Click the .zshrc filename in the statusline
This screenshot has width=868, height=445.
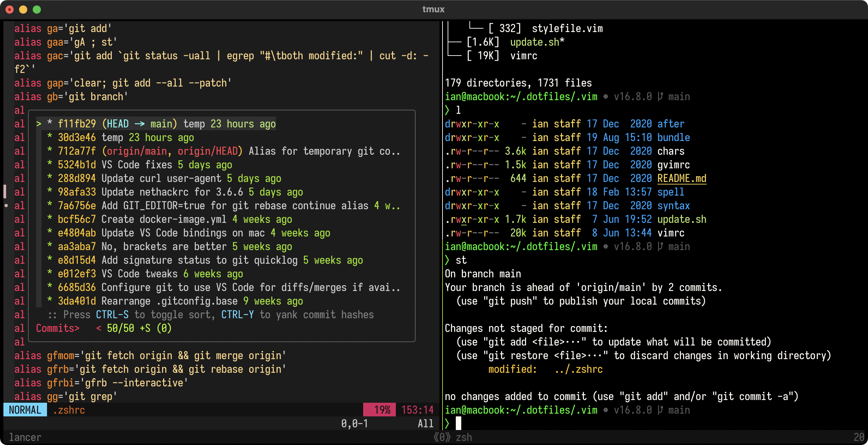click(x=68, y=410)
